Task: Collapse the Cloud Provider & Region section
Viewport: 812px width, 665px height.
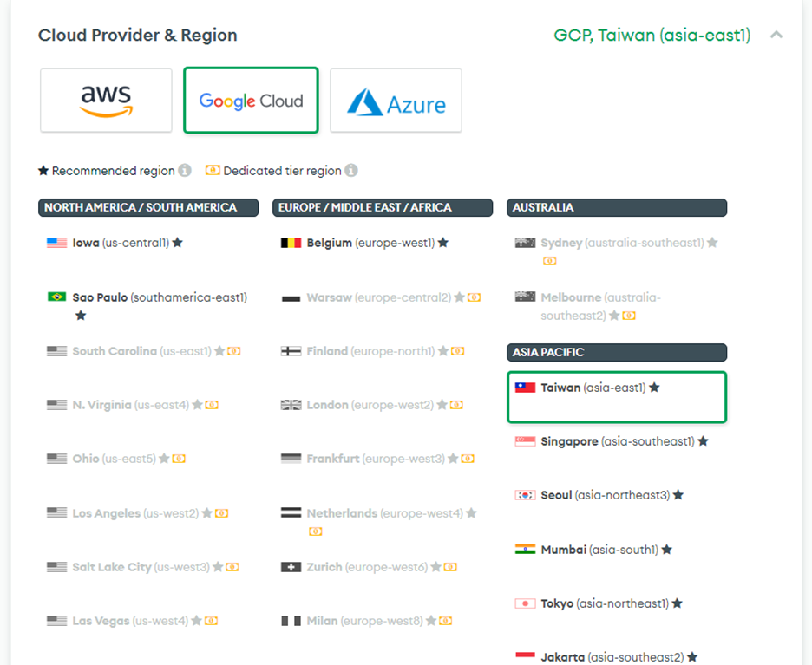Action: [776, 36]
